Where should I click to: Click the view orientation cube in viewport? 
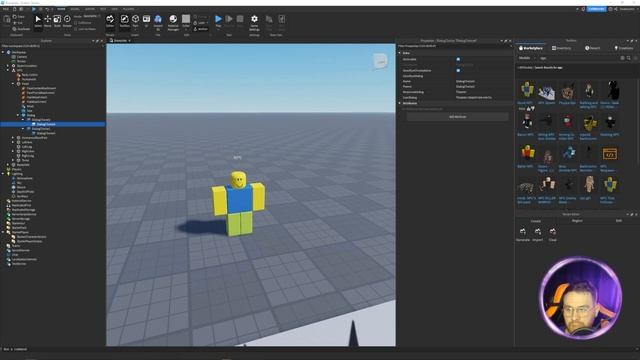tap(380, 62)
